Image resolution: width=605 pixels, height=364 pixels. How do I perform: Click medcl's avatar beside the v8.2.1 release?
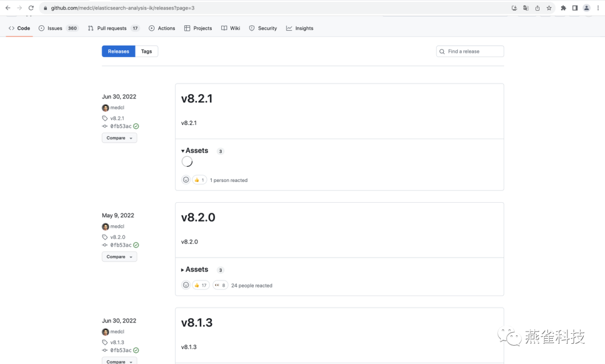pos(105,108)
